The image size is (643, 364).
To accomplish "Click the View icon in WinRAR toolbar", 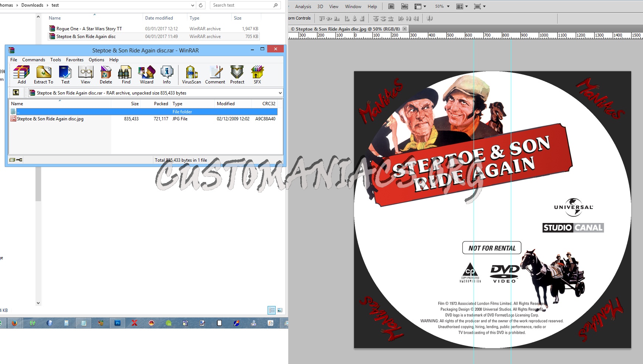I will (x=86, y=75).
